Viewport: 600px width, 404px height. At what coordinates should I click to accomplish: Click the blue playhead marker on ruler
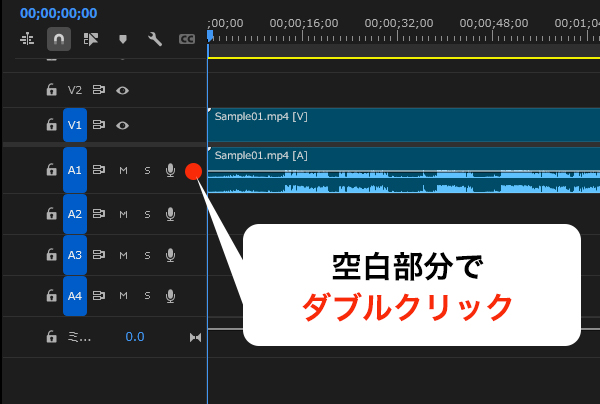coord(210,36)
